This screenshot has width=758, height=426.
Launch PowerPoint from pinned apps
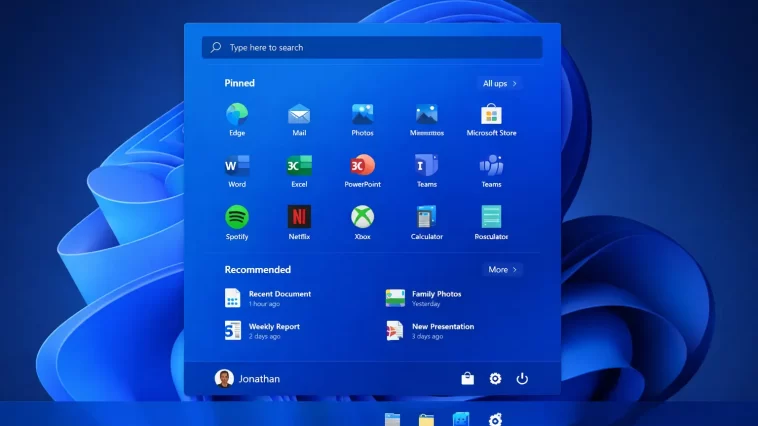pyautogui.click(x=362, y=172)
